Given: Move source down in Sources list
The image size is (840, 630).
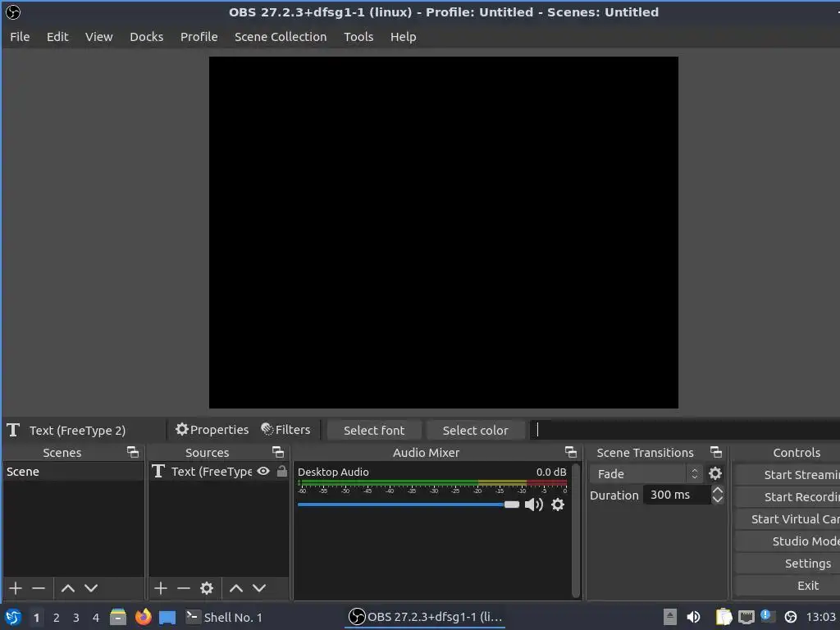Looking at the screenshot, I should pyautogui.click(x=259, y=588).
